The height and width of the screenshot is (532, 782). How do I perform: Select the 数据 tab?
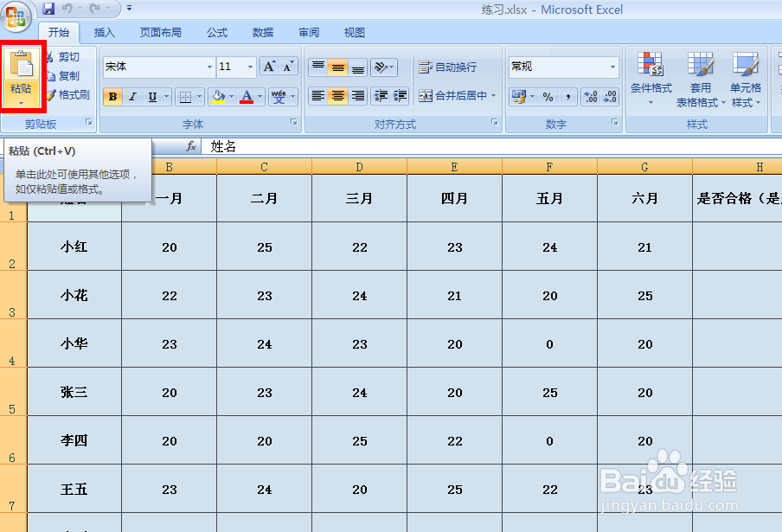click(x=263, y=32)
